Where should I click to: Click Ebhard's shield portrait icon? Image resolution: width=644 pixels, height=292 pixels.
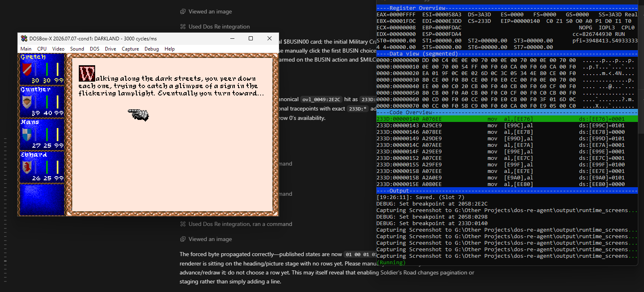(x=27, y=167)
